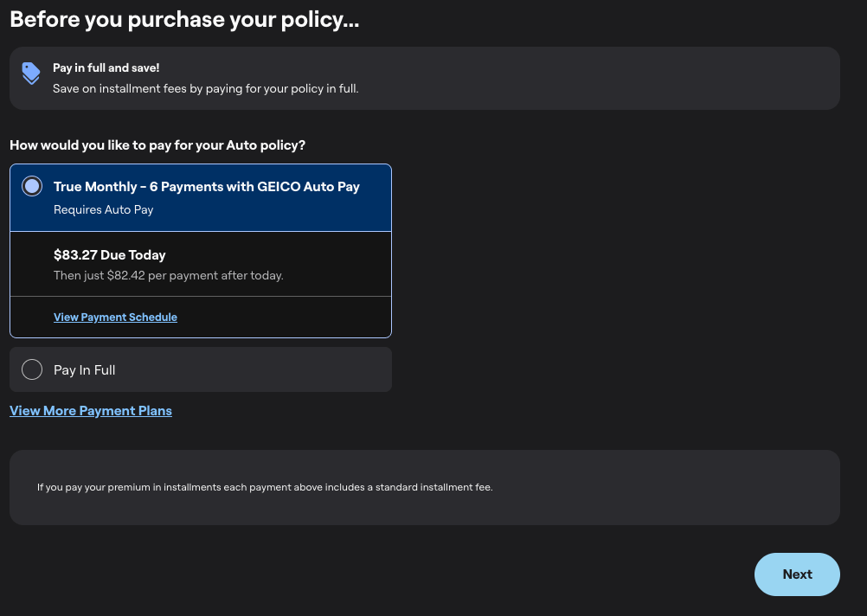Click the Pay in full and save heading

click(106, 67)
